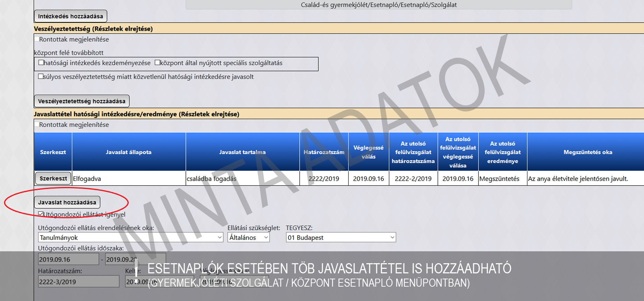Click the 2222-2/2019 cell
Image resolution: width=644 pixels, height=301 pixels.
[413, 178]
